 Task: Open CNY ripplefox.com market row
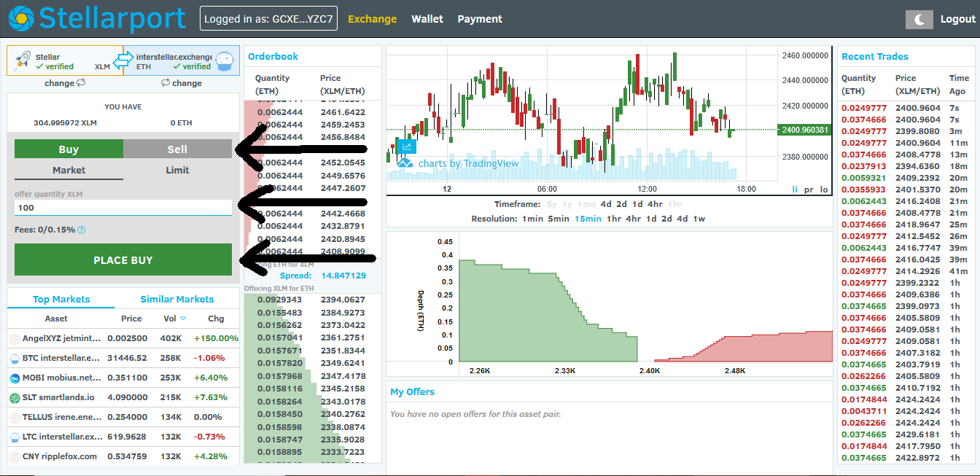click(123, 457)
